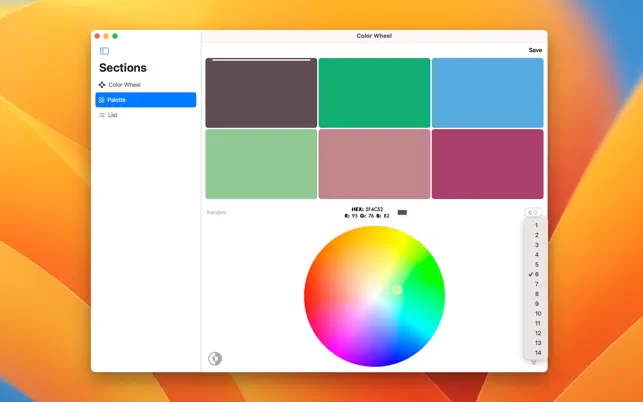Open the swatch count popup button
The height and width of the screenshot is (402, 643).
pyautogui.click(x=533, y=212)
